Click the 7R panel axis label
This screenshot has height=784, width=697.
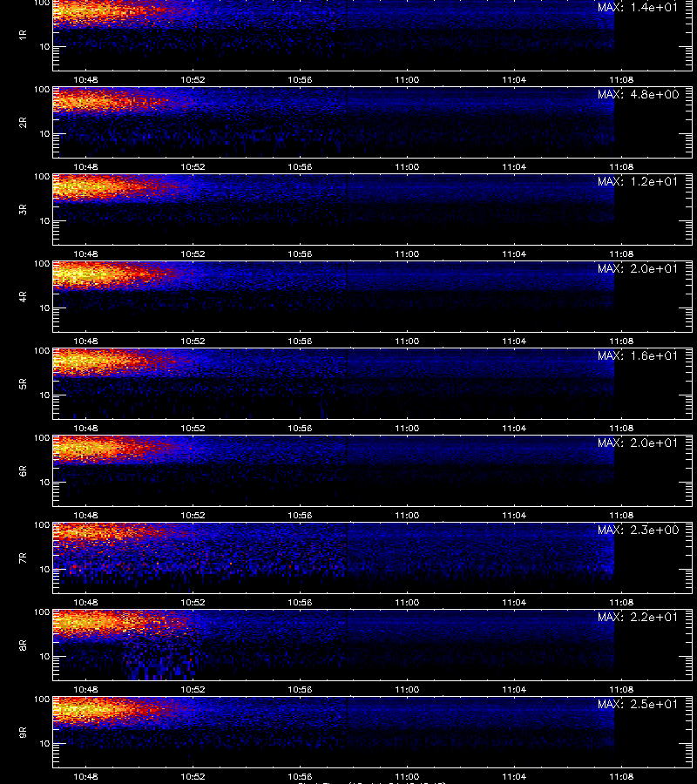coord(23,558)
